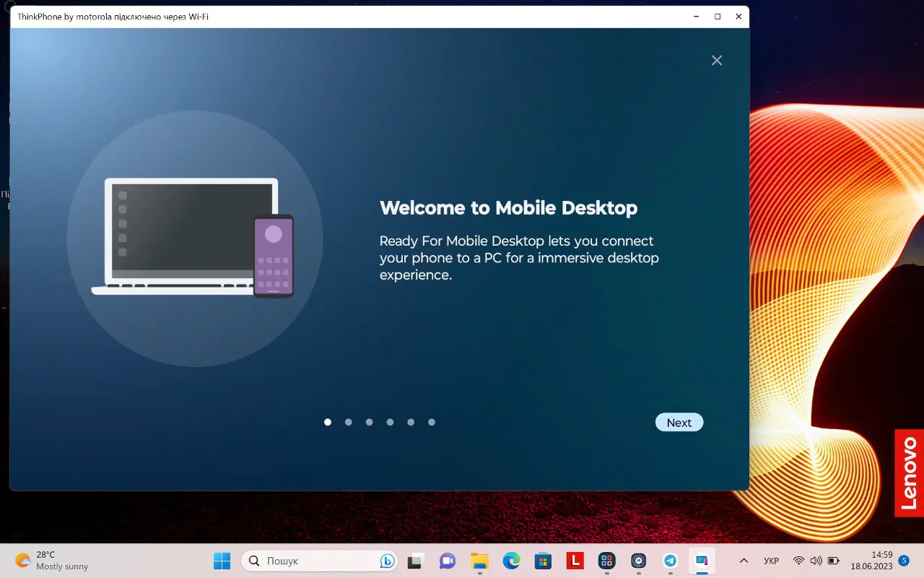Open the notification badge showing 5
This screenshot has height=578, width=924.
tap(904, 561)
